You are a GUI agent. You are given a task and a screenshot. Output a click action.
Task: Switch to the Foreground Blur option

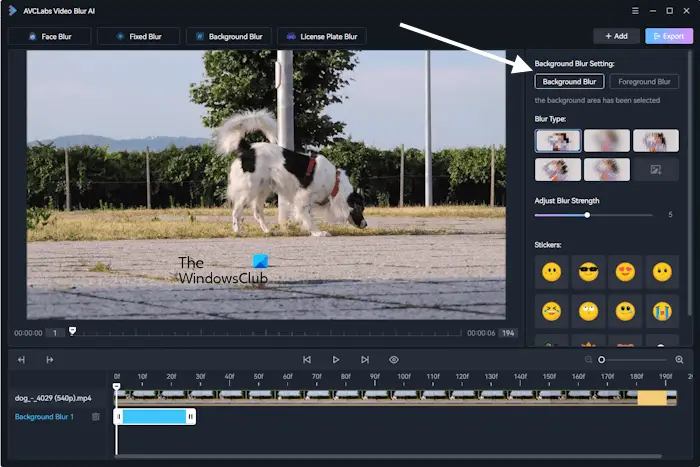tap(644, 82)
